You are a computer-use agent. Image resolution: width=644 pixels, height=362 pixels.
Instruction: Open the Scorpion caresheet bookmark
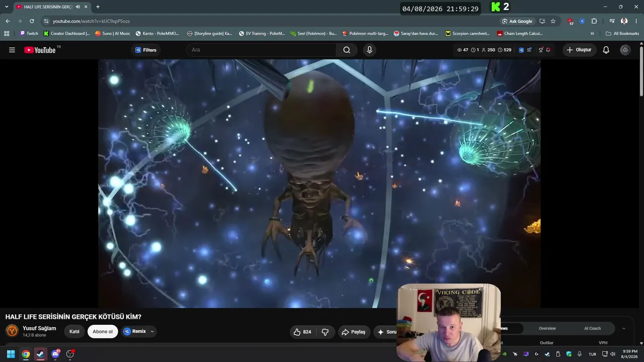467,34
